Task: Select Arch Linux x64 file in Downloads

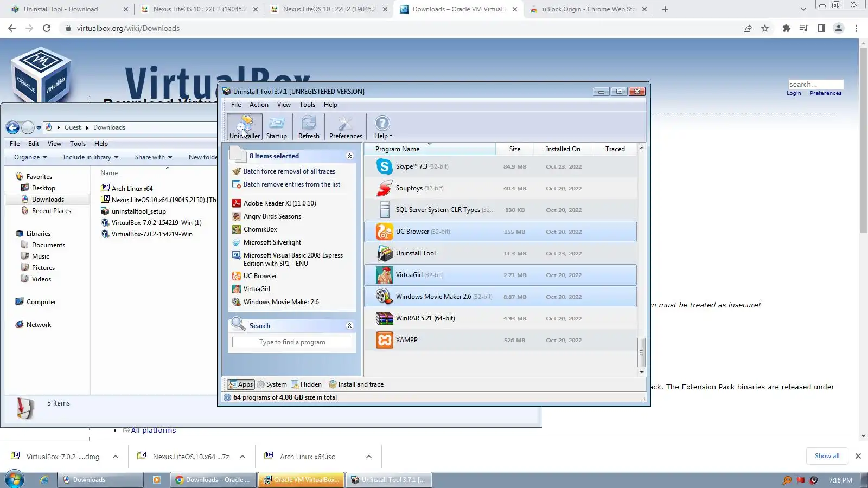Action: [x=132, y=189]
